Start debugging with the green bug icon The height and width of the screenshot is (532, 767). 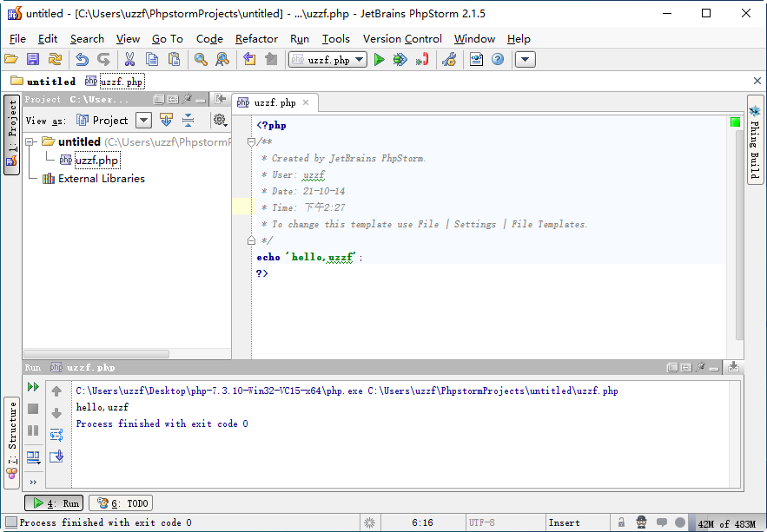(x=400, y=60)
